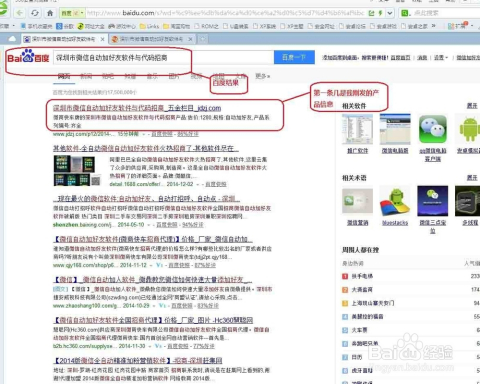
Task: Click the green Android robot icon thumbnail
Action: (x=468, y=129)
